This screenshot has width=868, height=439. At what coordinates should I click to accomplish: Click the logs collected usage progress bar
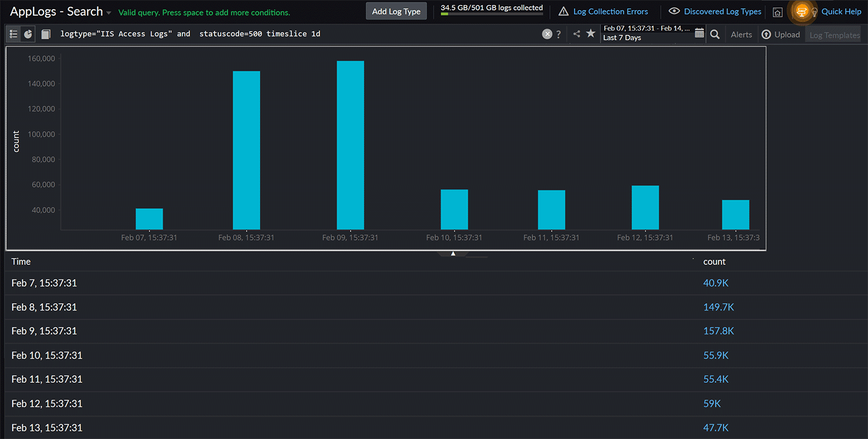[x=491, y=14]
